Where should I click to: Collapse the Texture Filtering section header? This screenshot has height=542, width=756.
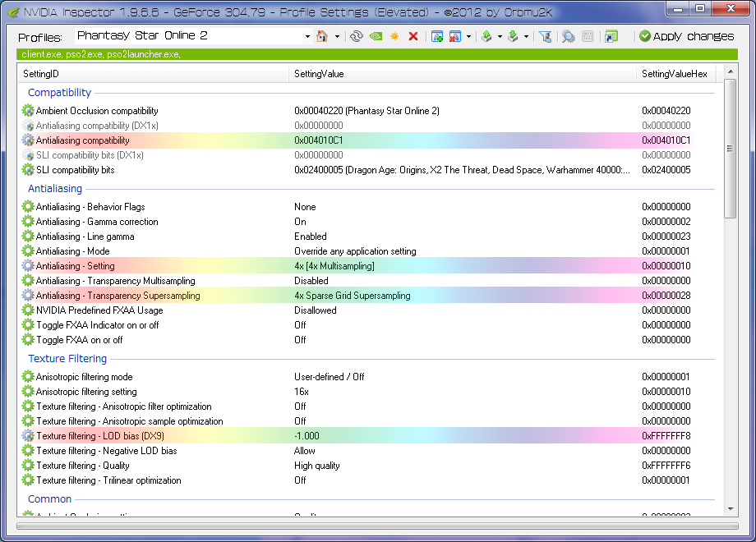(67, 358)
